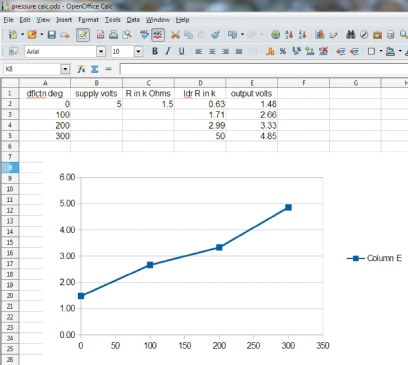Click the Find & Replace binoculars icon
This screenshot has height=365, width=408.
[350, 34]
